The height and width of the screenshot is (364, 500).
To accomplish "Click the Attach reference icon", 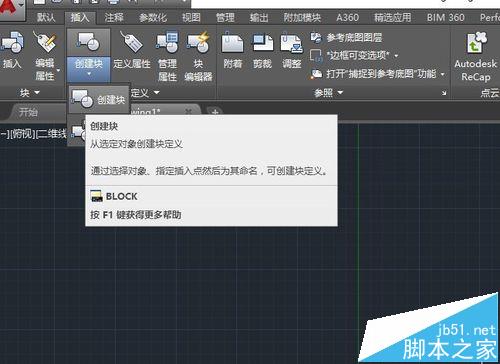I will [x=232, y=42].
